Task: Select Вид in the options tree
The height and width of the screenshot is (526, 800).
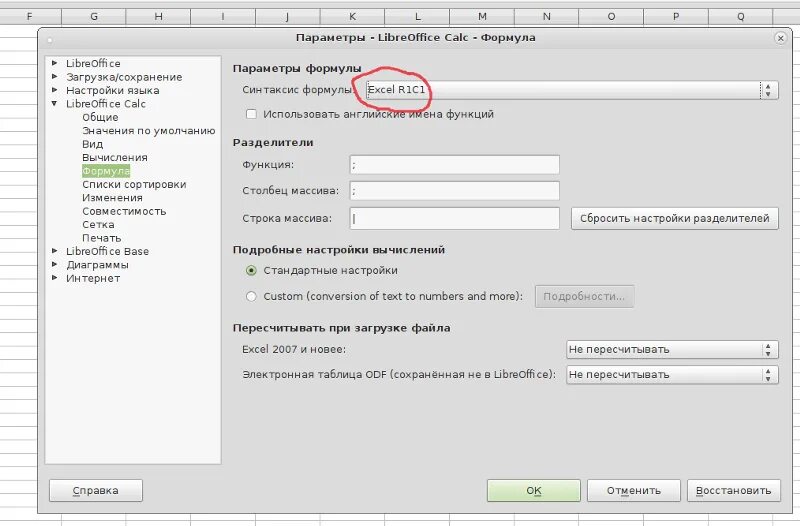Action: [x=92, y=144]
